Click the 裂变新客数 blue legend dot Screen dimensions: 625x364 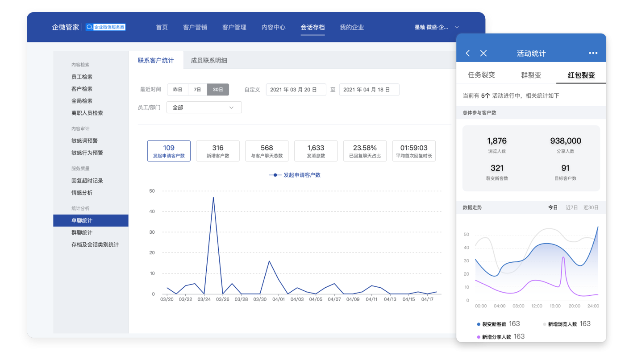click(x=479, y=324)
